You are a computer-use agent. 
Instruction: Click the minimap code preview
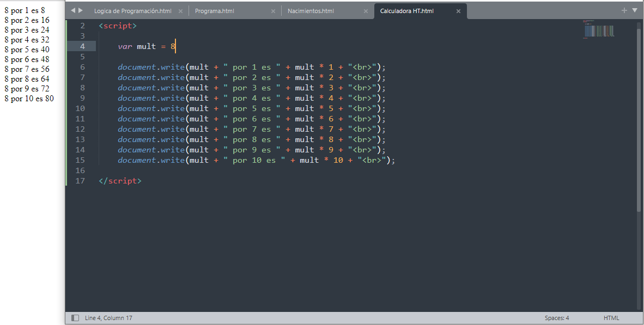pos(599,29)
